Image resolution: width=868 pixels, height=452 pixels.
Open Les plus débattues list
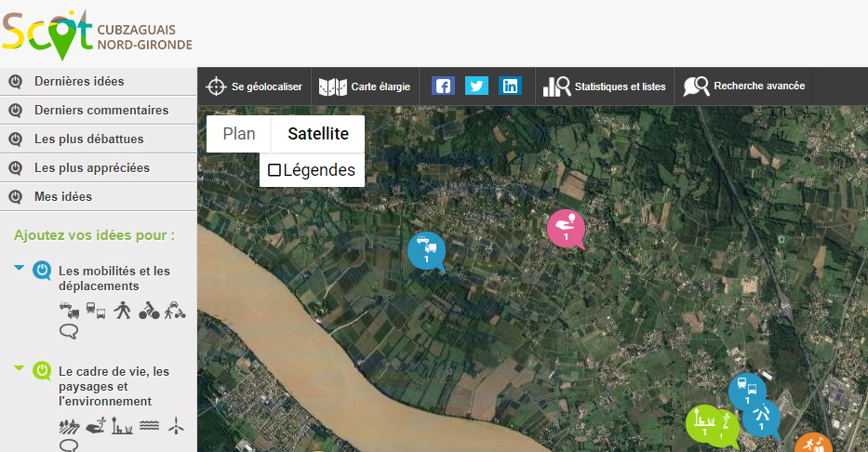click(x=99, y=139)
